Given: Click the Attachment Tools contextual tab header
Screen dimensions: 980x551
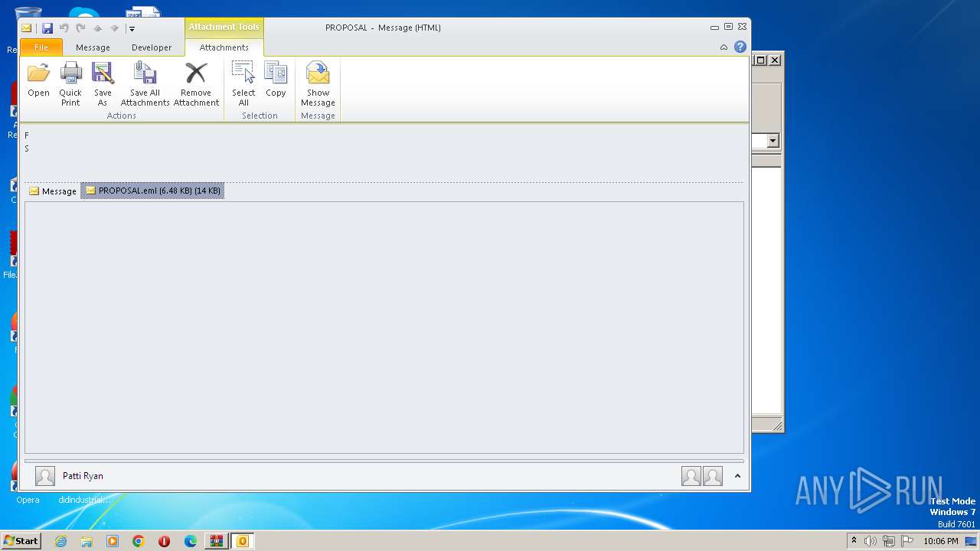Looking at the screenshot, I should point(224,27).
